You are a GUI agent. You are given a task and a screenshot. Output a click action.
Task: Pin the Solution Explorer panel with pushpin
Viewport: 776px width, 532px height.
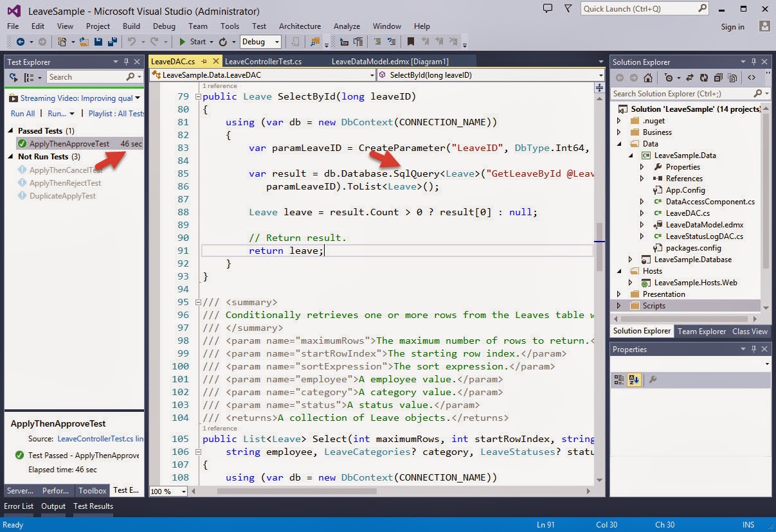click(x=753, y=62)
